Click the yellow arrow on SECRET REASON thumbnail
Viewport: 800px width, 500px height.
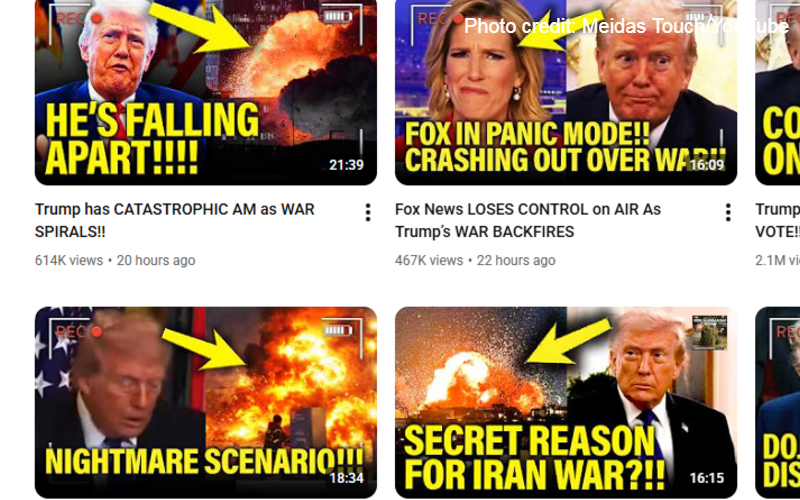[568, 340]
